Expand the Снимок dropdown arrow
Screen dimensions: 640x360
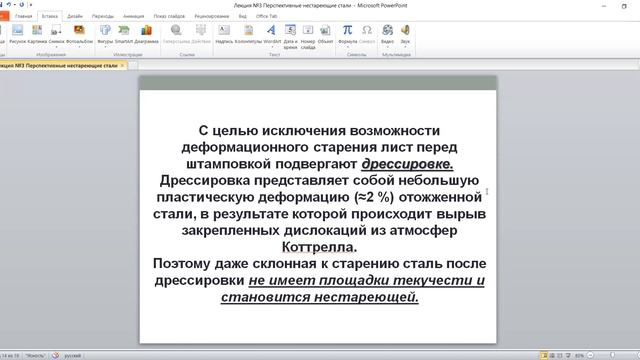(56, 47)
